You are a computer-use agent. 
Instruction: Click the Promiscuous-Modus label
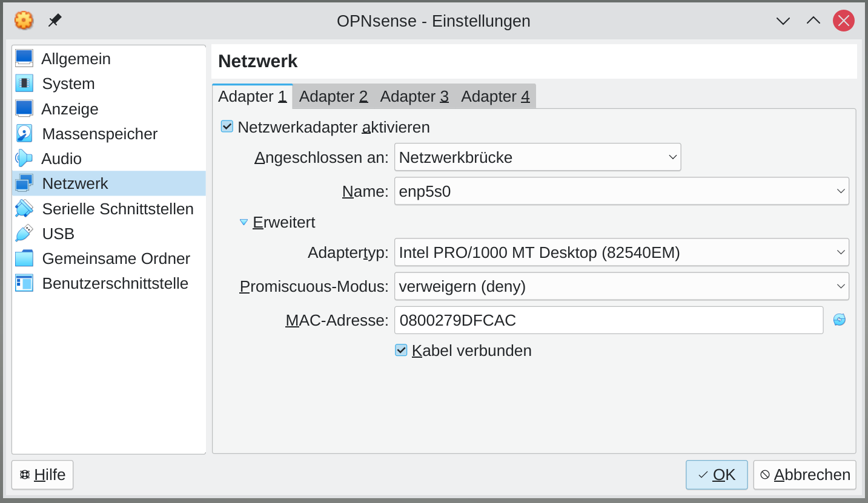tap(314, 286)
